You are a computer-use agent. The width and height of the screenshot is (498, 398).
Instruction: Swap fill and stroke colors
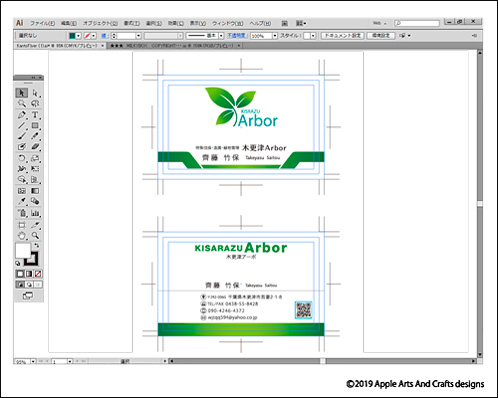(x=36, y=246)
